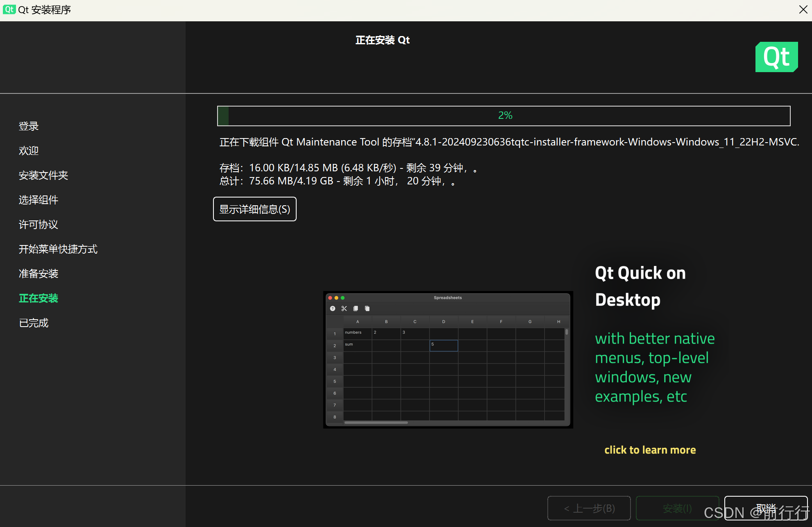Click the paste icon in Spreadsheets preview

(x=367, y=309)
